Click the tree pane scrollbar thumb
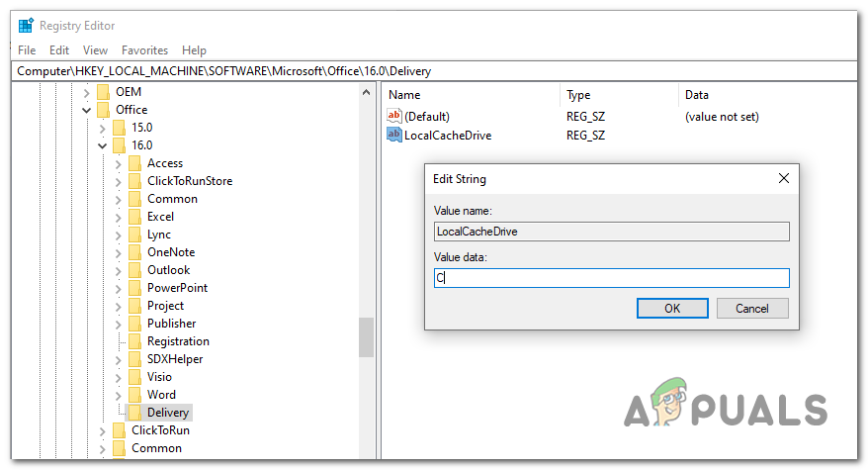Screen dimensions: 868x470 [366, 337]
